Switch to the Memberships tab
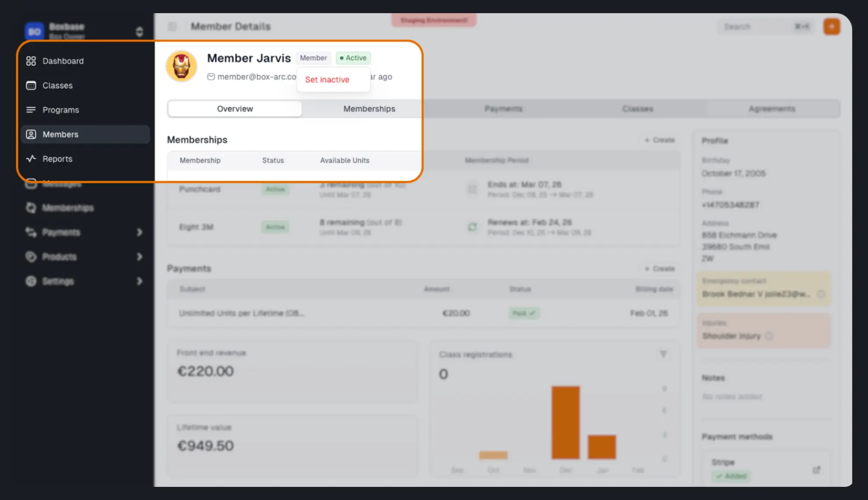The height and width of the screenshot is (500, 868). (369, 109)
